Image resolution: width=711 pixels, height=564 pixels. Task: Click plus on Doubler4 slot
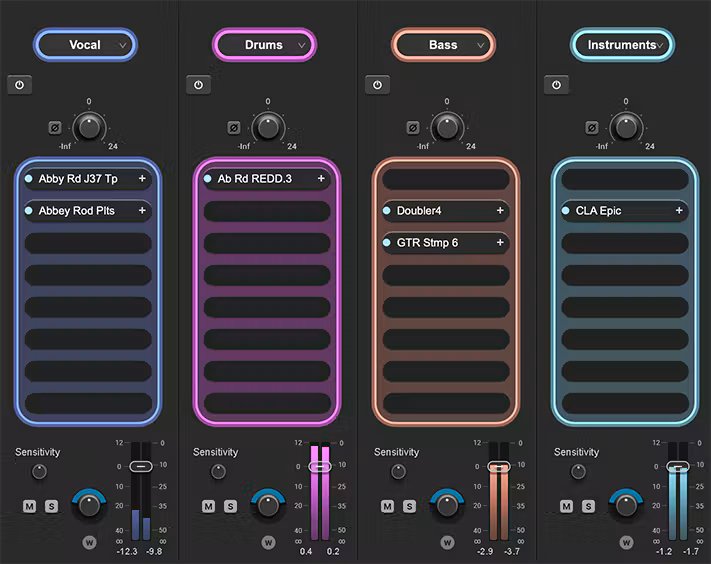click(500, 211)
